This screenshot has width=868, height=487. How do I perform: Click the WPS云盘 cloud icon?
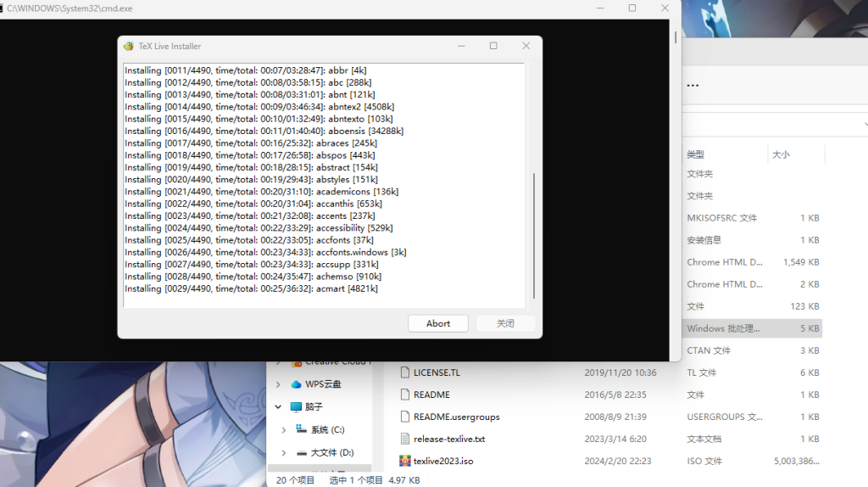point(296,384)
